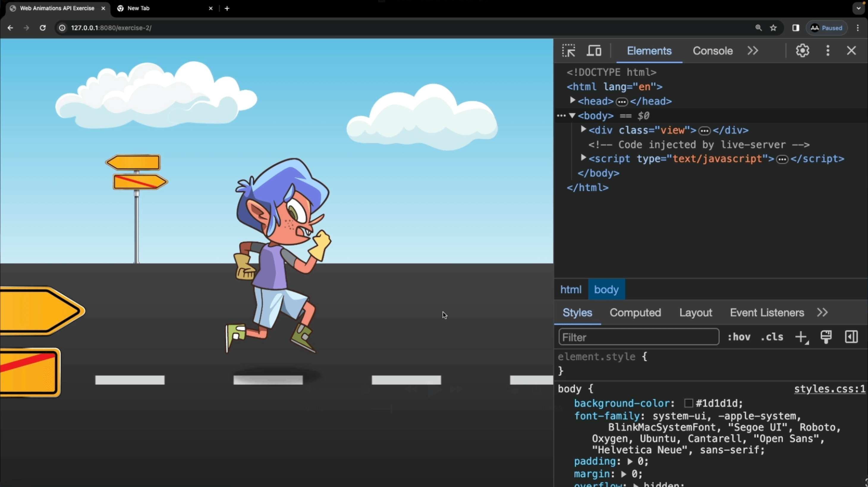Viewport: 868px width, 487px height.
Task: Open the Event Listeners tab
Action: point(767,312)
